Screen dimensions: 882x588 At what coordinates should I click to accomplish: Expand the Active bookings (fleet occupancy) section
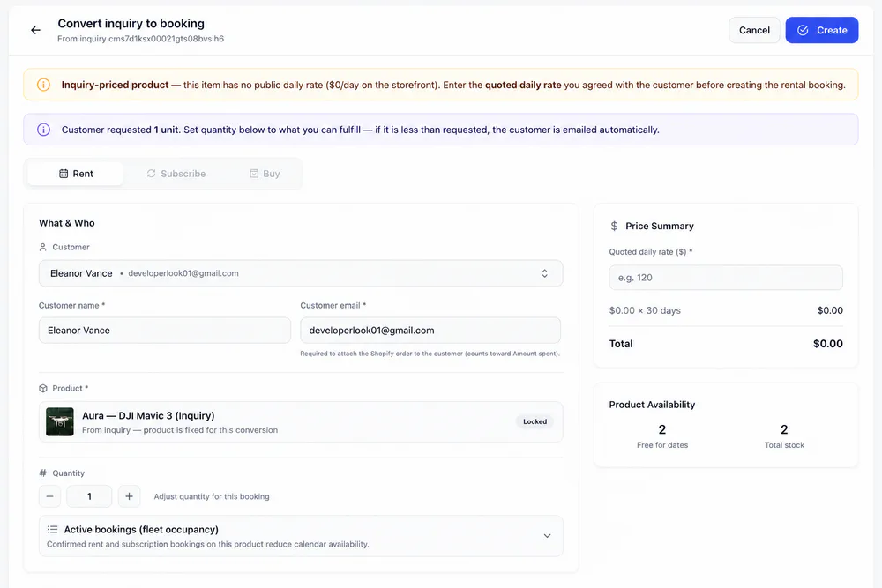pyautogui.click(x=301, y=536)
